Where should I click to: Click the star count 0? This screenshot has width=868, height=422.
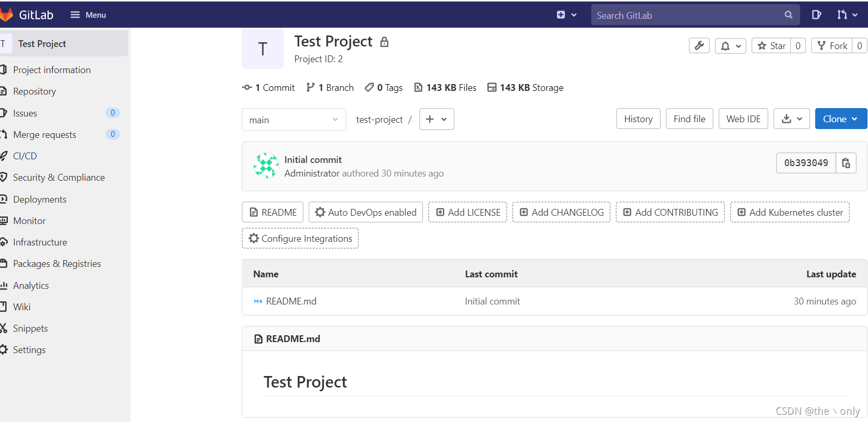(798, 46)
